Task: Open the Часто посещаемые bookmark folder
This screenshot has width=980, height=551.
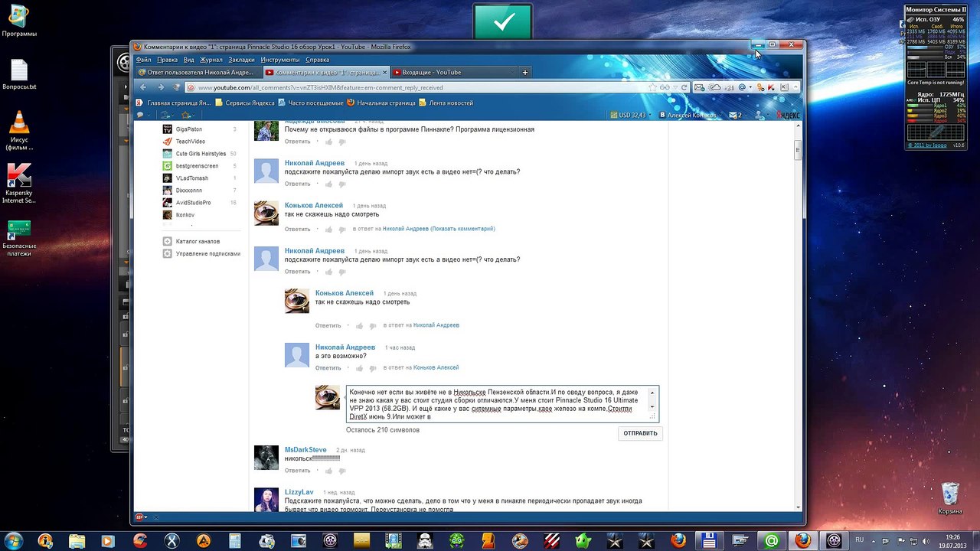Action: pos(310,103)
